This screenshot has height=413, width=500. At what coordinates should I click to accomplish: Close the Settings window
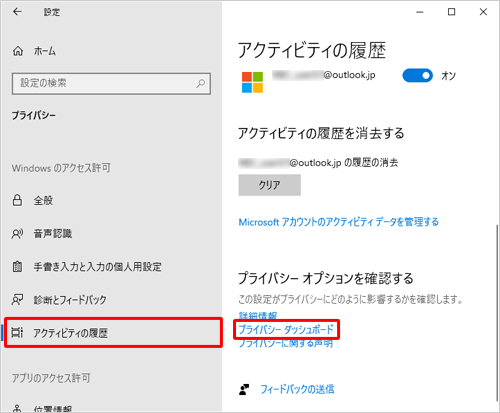(x=483, y=12)
